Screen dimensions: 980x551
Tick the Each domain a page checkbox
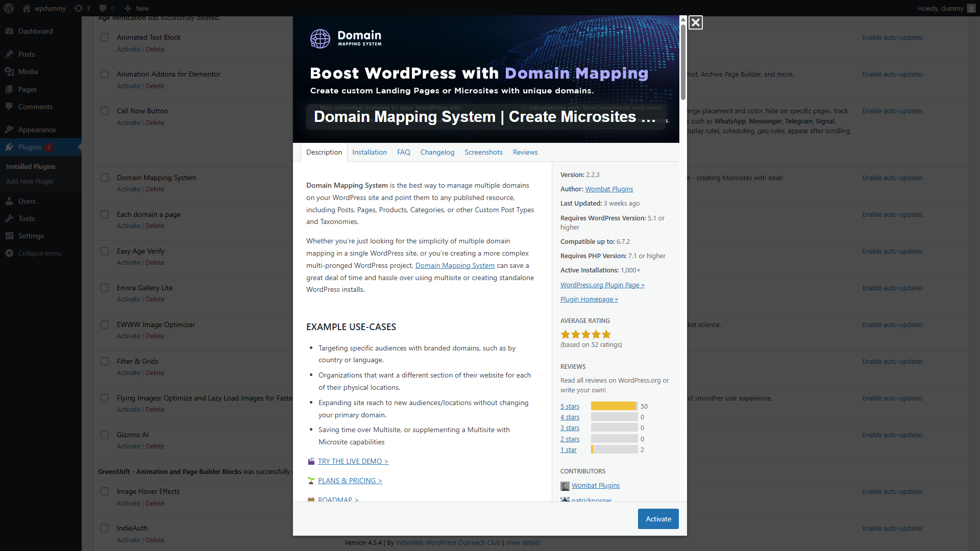tap(105, 214)
